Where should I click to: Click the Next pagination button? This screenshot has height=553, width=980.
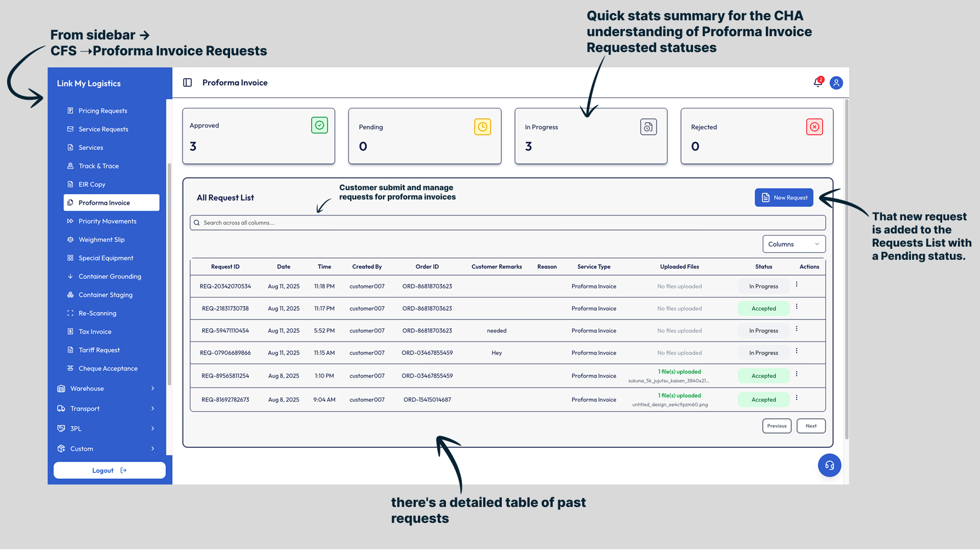click(811, 426)
